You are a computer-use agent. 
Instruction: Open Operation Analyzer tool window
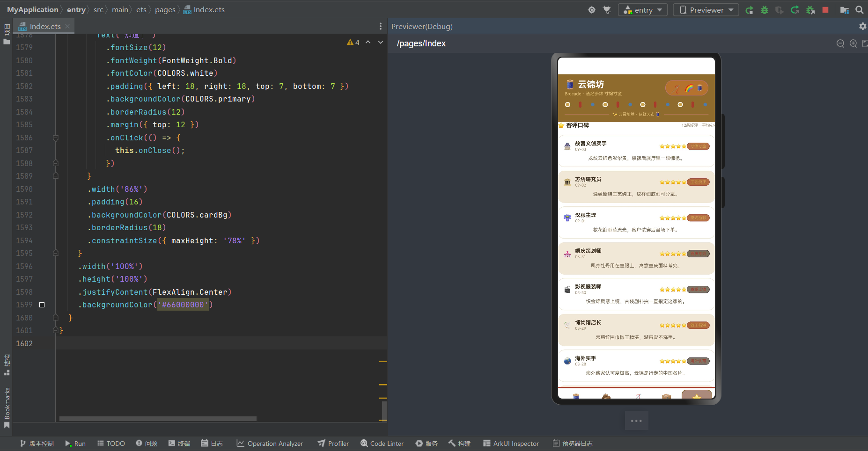coord(270,444)
